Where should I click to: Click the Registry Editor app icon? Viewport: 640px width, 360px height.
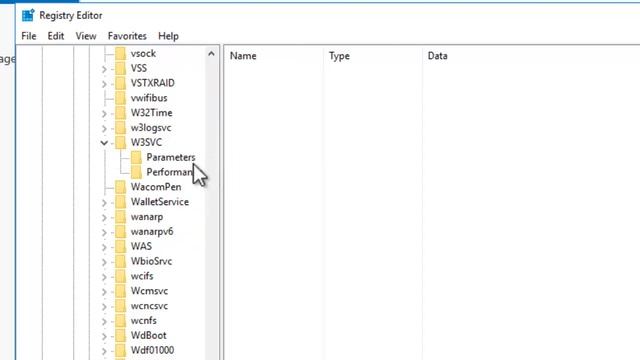point(28,16)
